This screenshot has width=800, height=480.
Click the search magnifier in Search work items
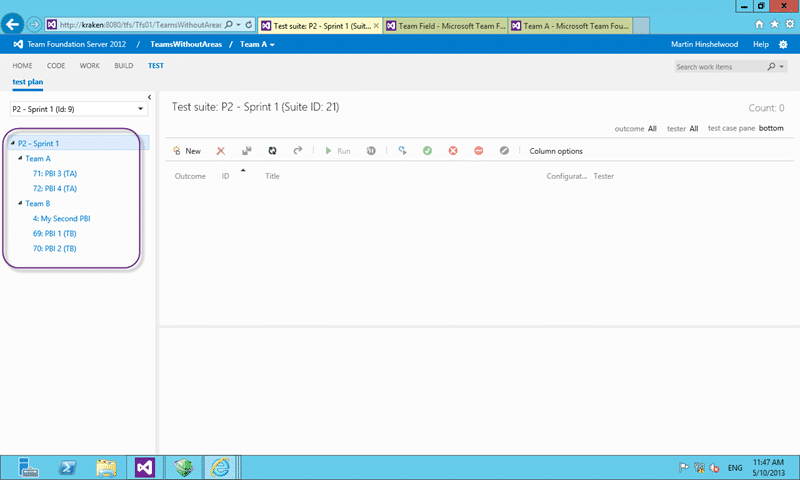[x=771, y=66]
